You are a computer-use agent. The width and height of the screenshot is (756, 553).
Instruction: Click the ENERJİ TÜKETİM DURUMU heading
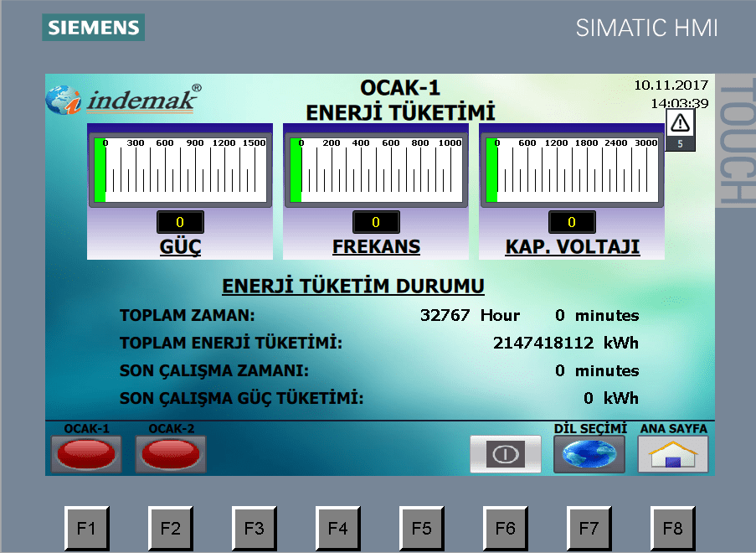click(353, 287)
